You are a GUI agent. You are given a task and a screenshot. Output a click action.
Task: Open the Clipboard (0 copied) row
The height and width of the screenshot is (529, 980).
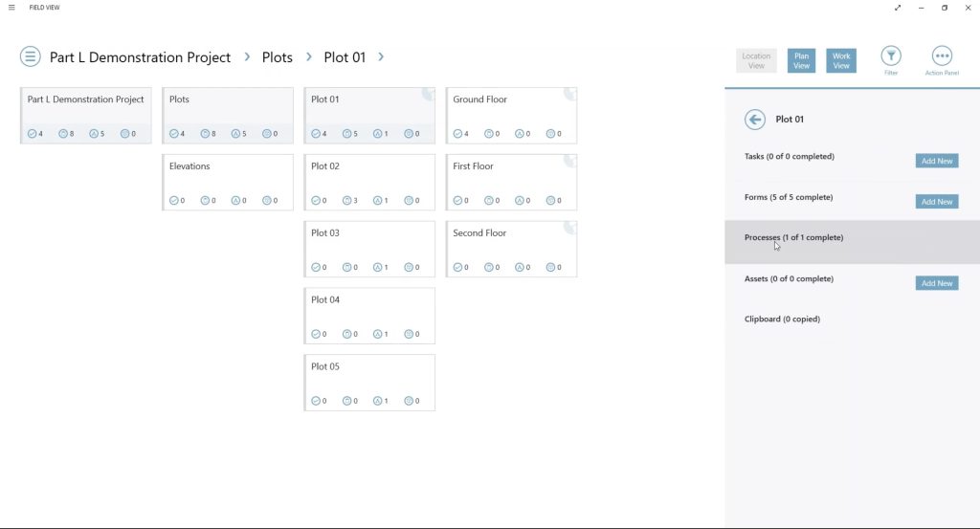click(782, 320)
